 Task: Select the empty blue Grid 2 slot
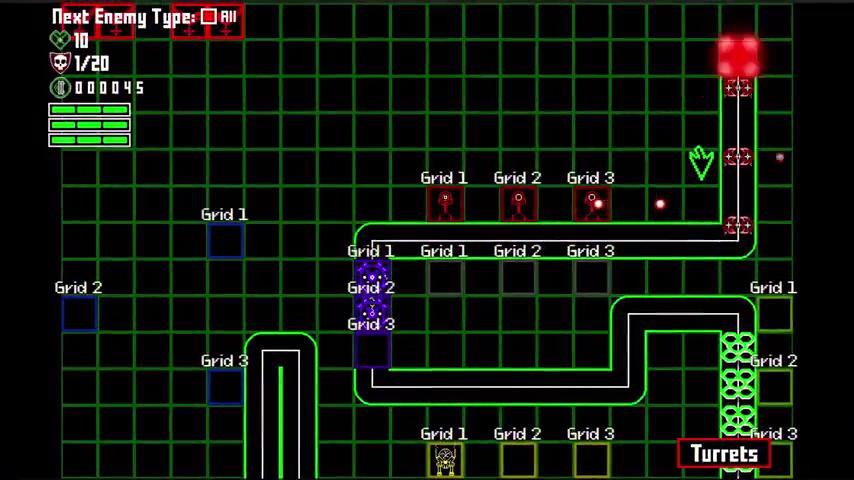point(79,314)
